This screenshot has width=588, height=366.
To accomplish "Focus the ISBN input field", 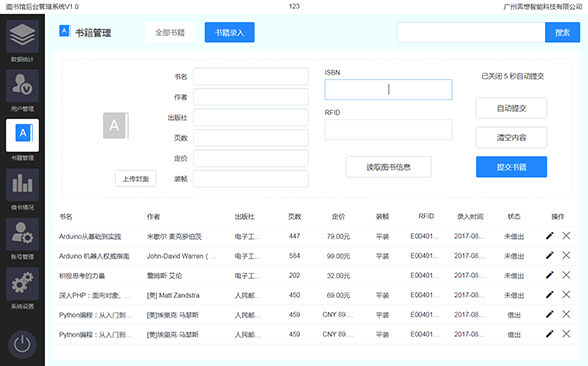I will pos(388,89).
